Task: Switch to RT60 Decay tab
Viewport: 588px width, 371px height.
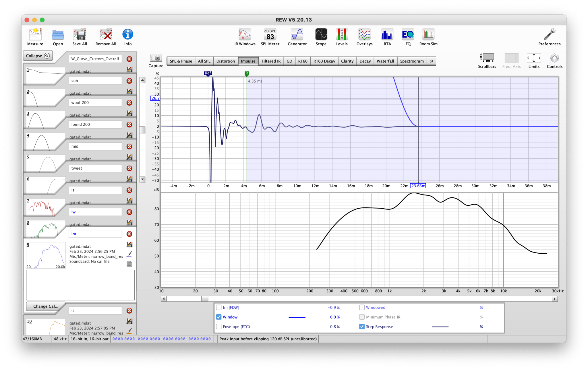Action: click(x=324, y=61)
